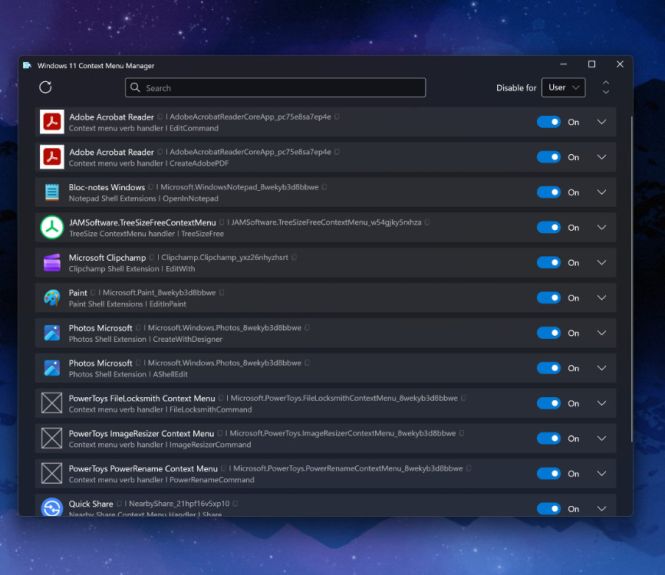665x575 pixels.
Task: Disable Adobe Acrobat CreateAdobePDF toggle
Action: tap(548, 157)
